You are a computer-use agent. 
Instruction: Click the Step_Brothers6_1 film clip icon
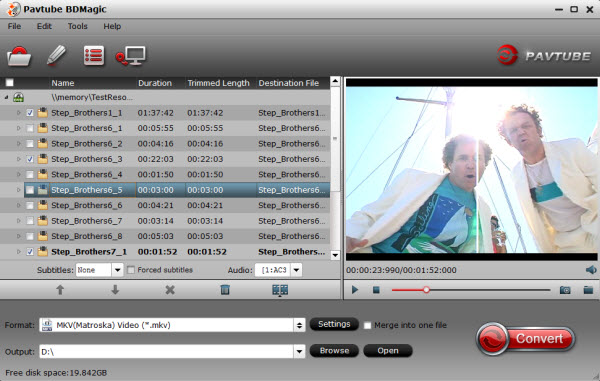click(x=42, y=128)
